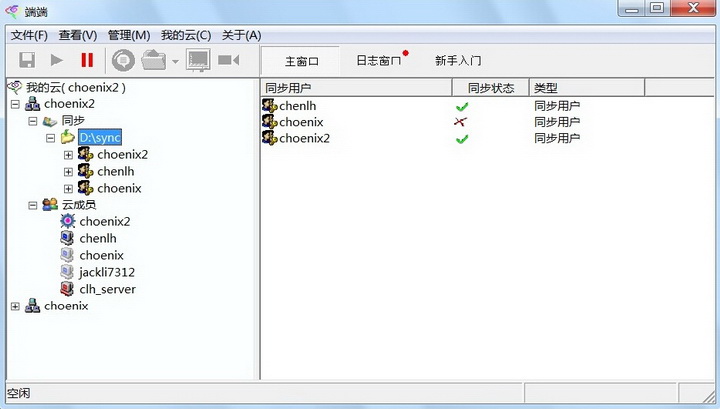
Task: Collapse the 同步 tree node
Action: point(33,121)
